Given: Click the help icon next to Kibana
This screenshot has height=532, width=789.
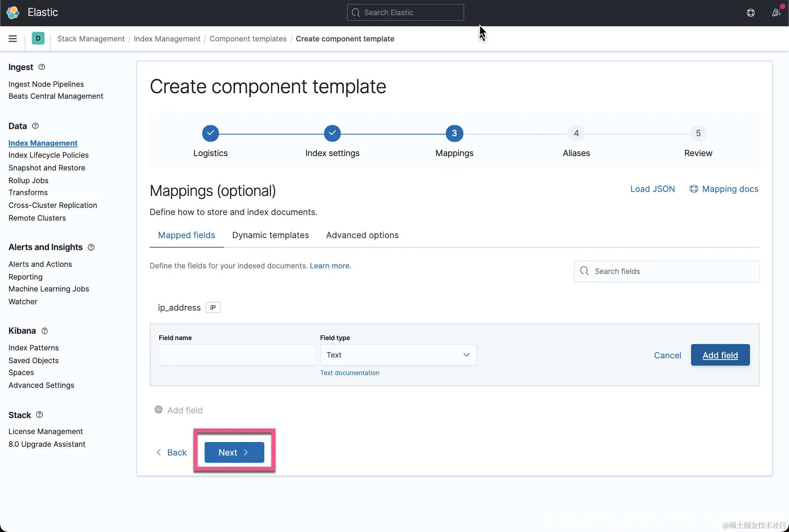Looking at the screenshot, I should 45,331.
